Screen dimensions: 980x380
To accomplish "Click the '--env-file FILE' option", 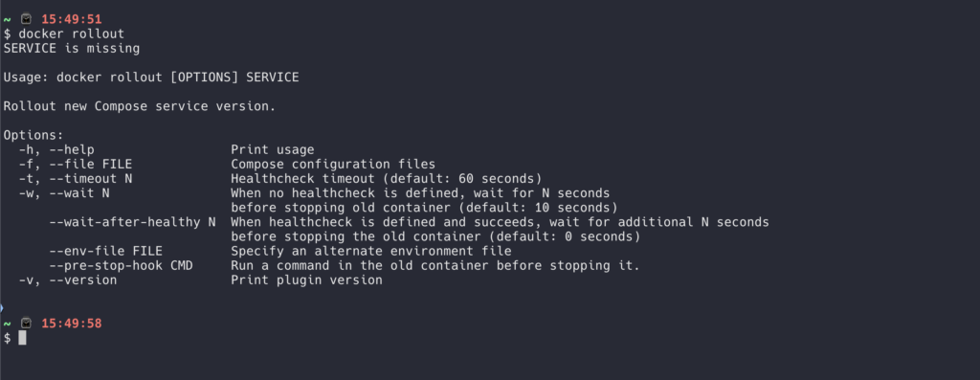I will tap(105, 251).
